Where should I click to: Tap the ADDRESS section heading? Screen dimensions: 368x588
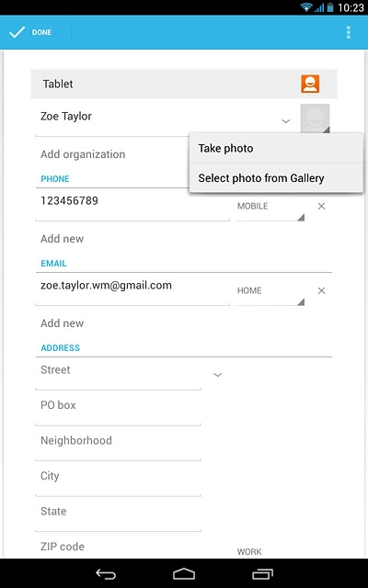(x=61, y=348)
